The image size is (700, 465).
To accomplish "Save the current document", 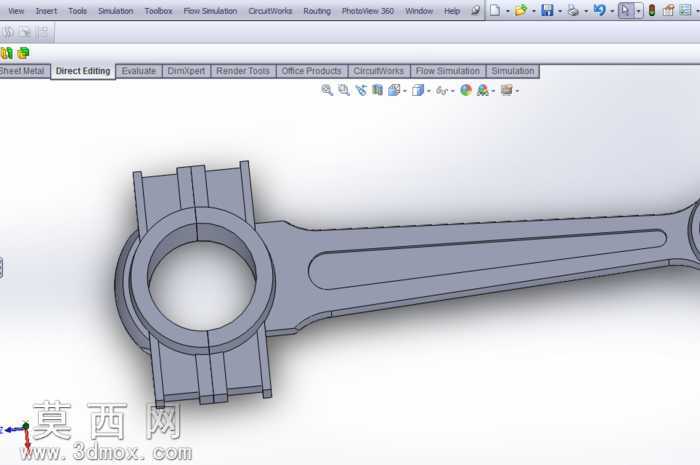I will pyautogui.click(x=547, y=10).
